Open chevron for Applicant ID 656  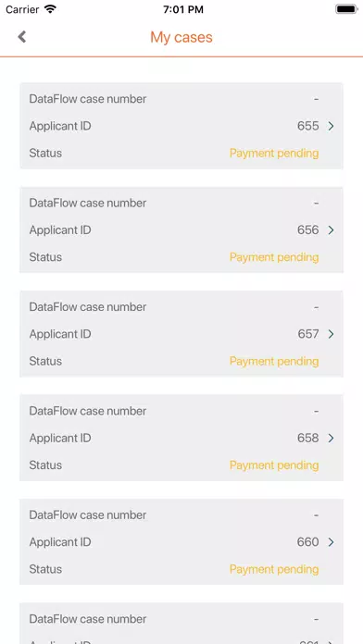(x=331, y=230)
